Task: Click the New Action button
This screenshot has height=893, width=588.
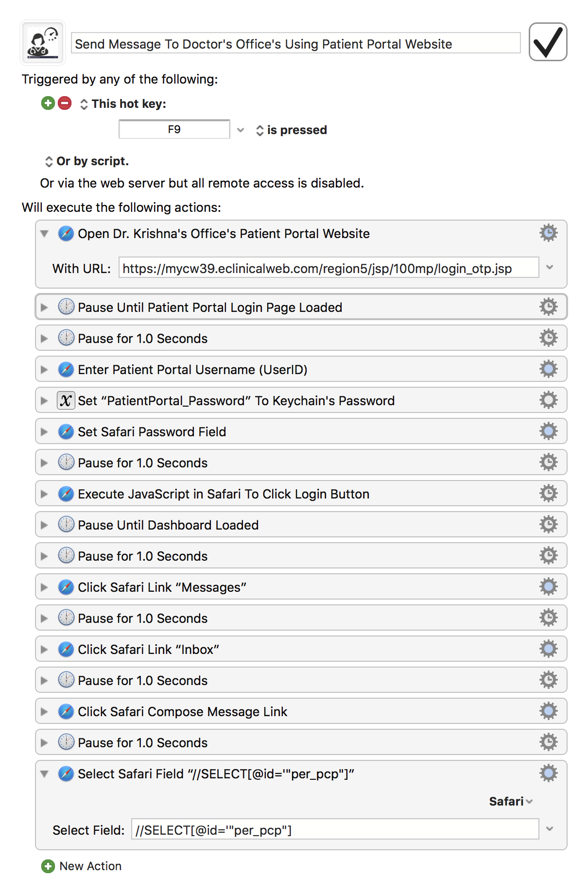Action: click(82, 866)
